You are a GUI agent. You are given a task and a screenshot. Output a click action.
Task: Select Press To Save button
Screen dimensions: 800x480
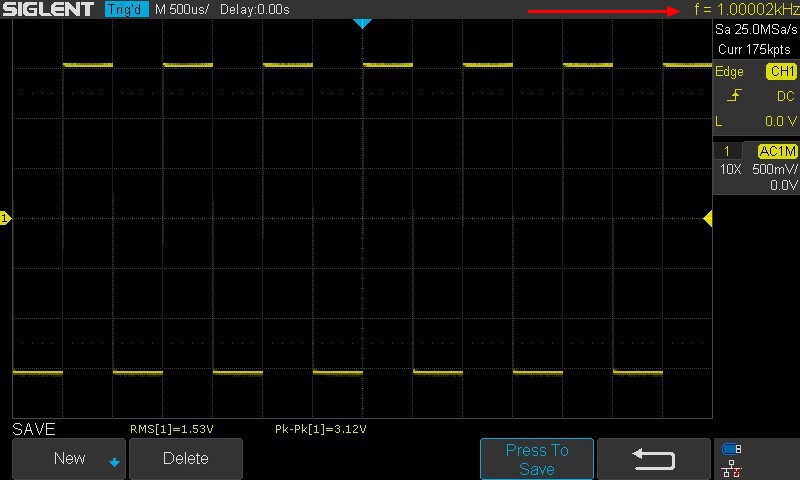(537, 459)
